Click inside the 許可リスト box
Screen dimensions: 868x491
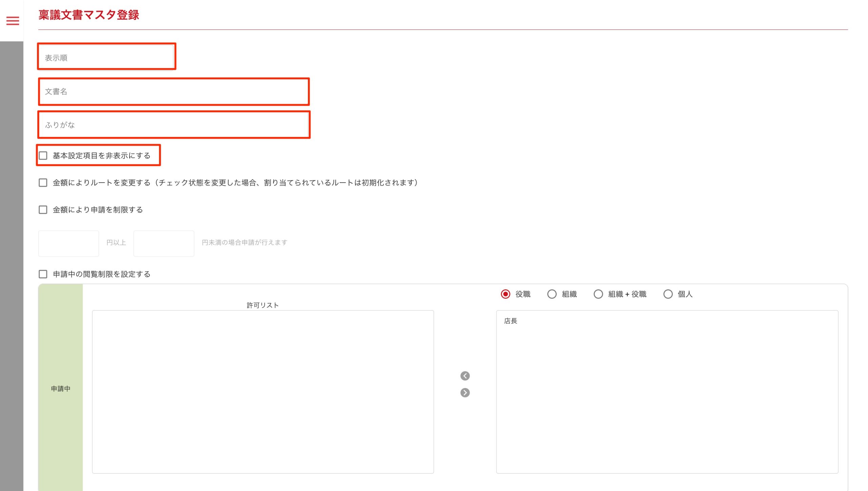[263, 391]
